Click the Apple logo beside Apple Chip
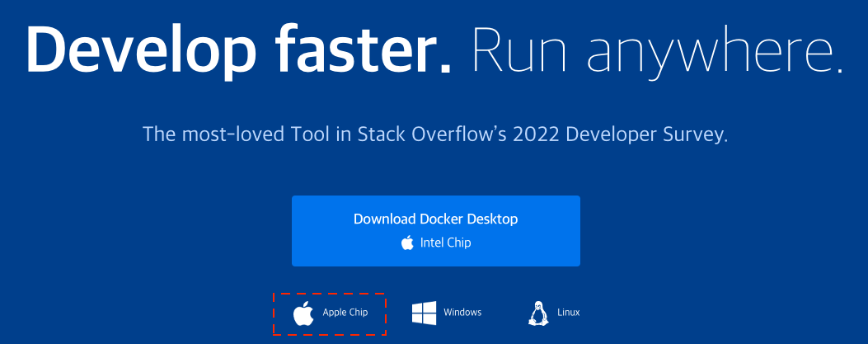Image resolution: width=868 pixels, height=344 pixels. click(x=303, y=313)
